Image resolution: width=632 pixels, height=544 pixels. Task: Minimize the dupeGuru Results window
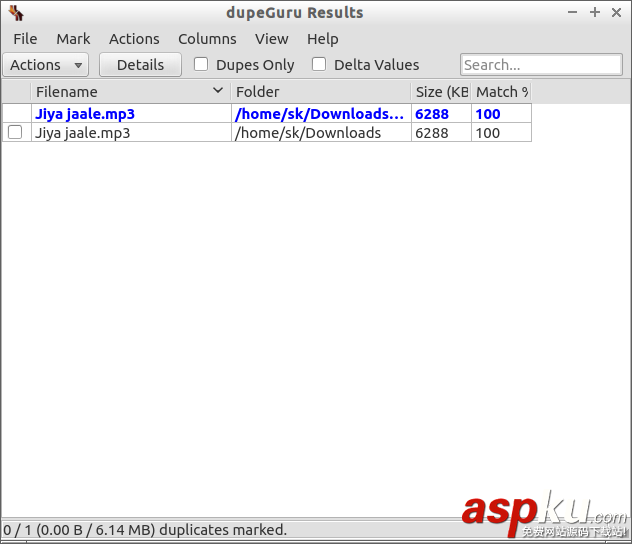click(572, 12)
